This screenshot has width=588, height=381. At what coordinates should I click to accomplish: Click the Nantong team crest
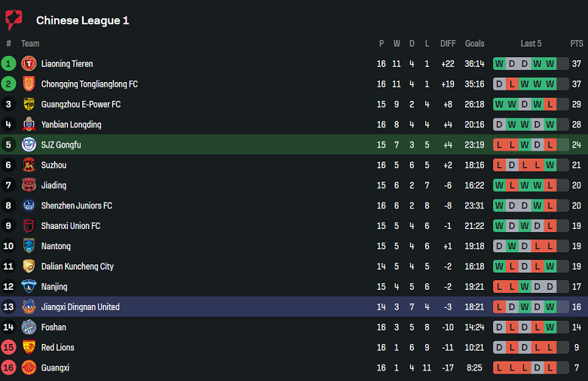(29, 246)
